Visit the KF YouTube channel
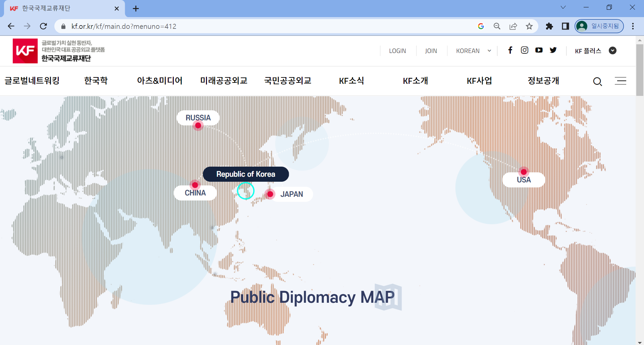Image resolution: width=644 pixels, height=345 pixels. coord(539,50)
